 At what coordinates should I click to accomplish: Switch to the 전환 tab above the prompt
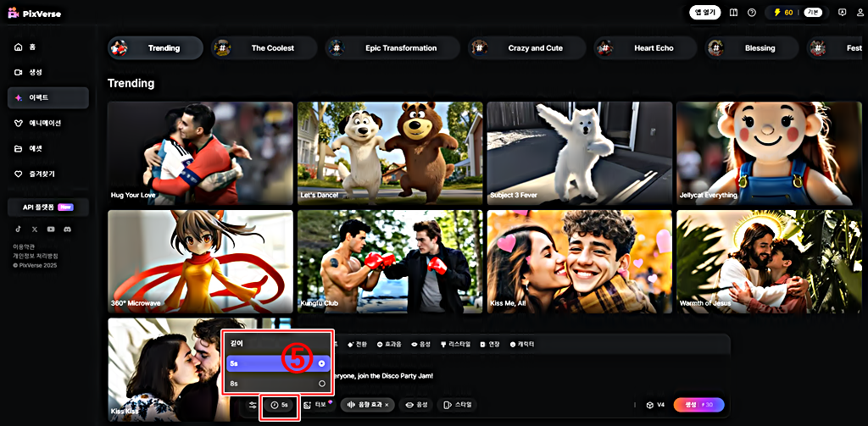[357, 344]
